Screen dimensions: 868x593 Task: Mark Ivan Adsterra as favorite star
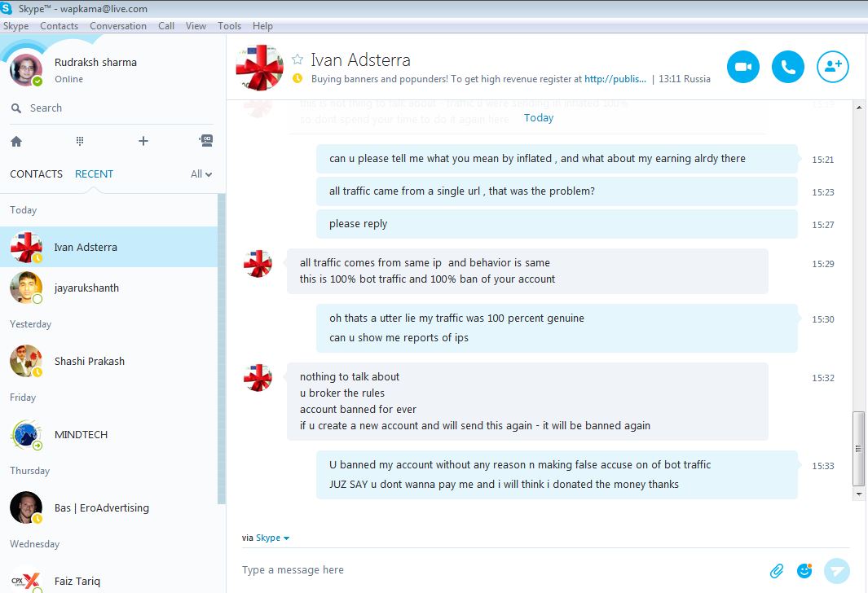[297, 59]
